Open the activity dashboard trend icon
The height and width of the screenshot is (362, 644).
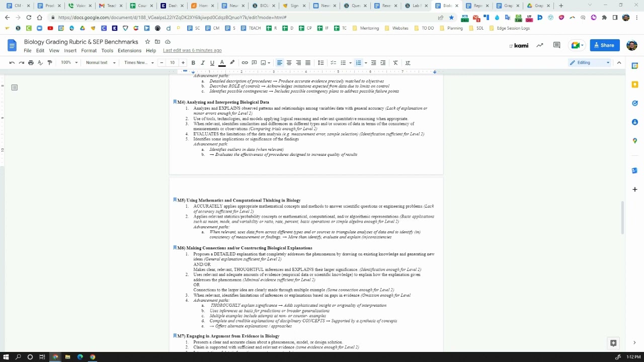click(540, 45)
